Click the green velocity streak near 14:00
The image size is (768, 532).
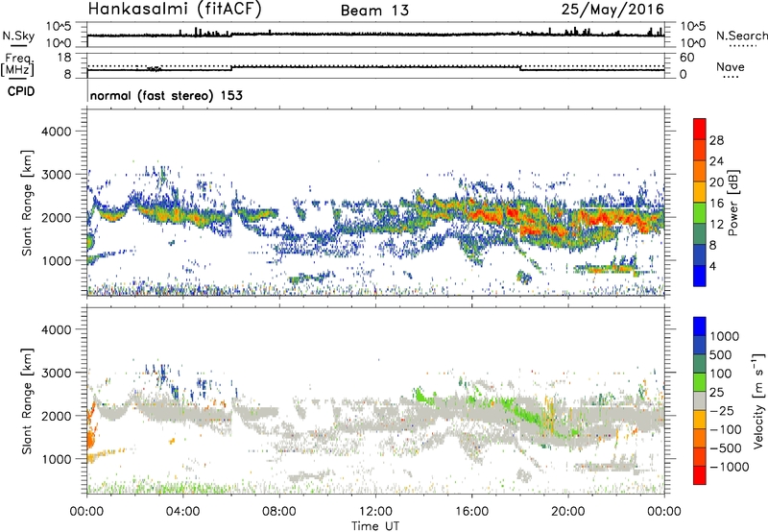coord(424,397)
